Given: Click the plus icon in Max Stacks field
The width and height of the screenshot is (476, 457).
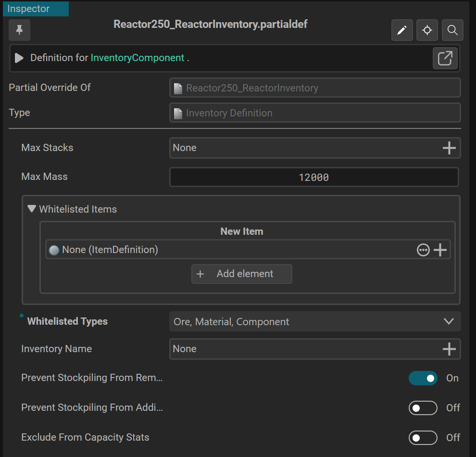Looking at the screenshot, I should pos(449,148).
